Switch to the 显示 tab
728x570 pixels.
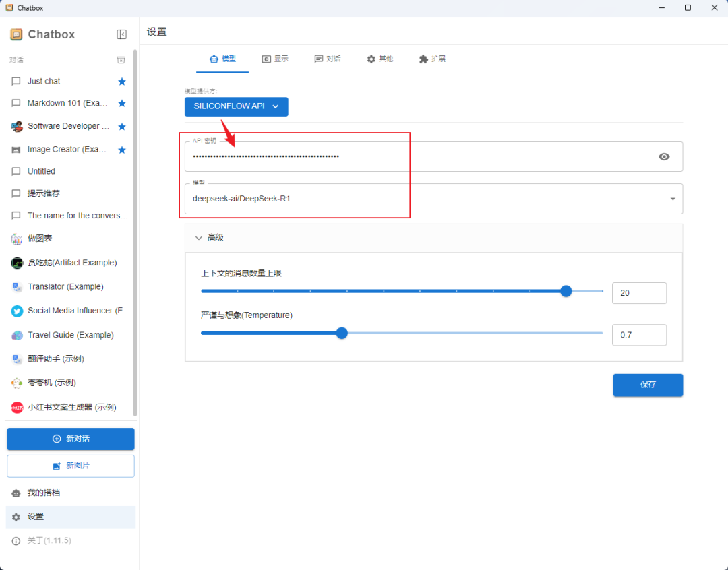(x=275, y=59)
